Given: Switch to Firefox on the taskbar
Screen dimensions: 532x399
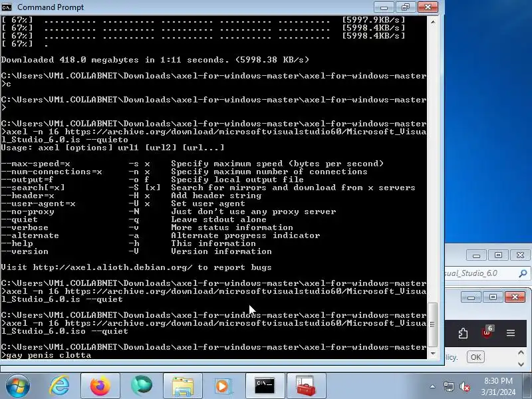Looking at the screenshot, I should coord(100,386).
